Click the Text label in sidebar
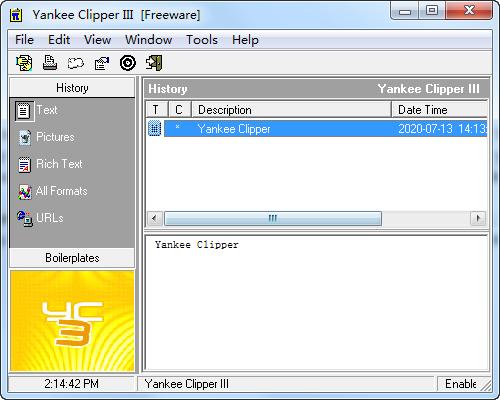Image resolution: width=500 pixels, height=400 pixels. click(47, 110)
